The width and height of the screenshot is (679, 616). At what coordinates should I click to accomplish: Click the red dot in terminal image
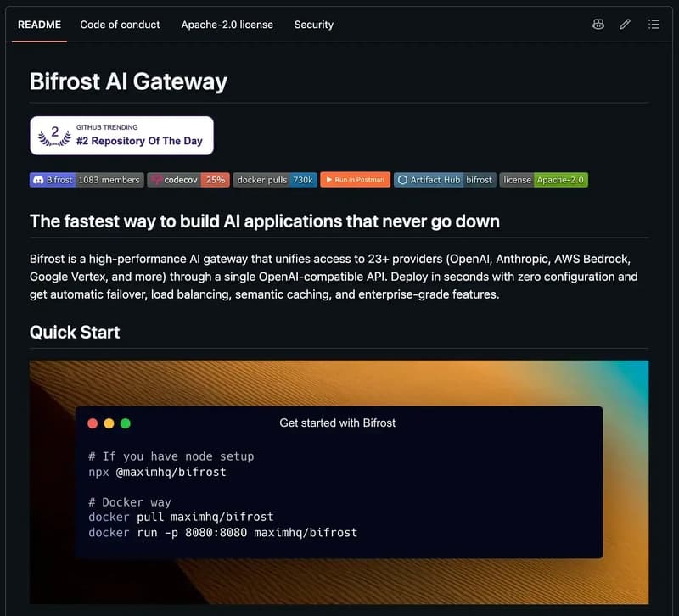point(93,423)
